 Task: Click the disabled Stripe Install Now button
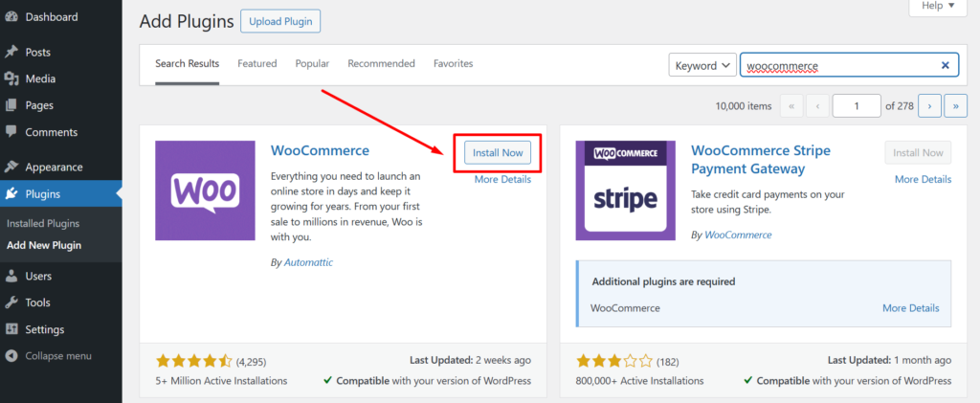[x=918, y=152]
